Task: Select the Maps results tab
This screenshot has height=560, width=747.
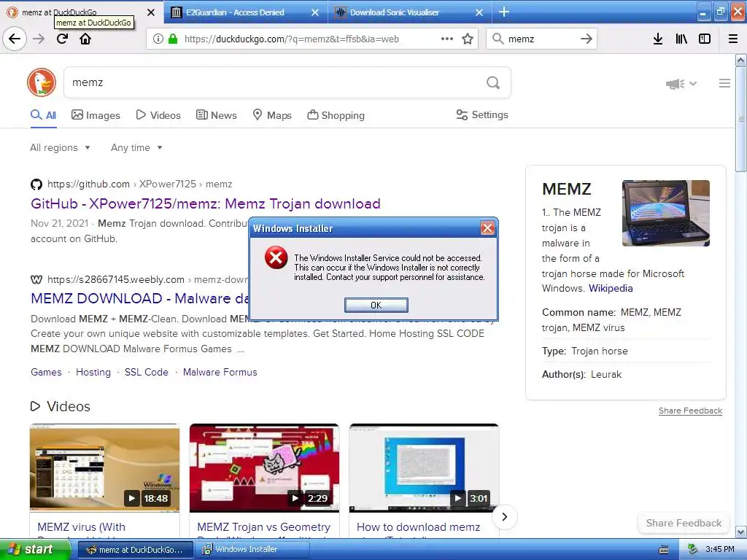Action: point(271,115)
